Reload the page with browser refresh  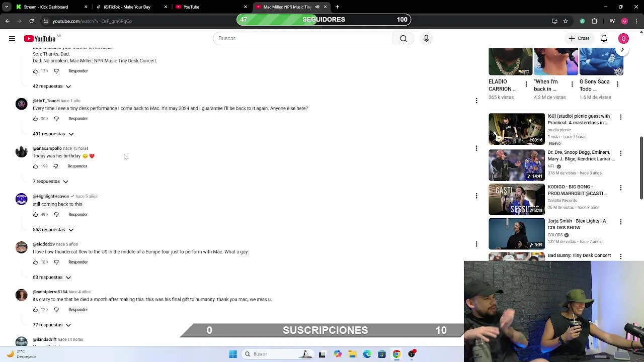coord(31,21)
